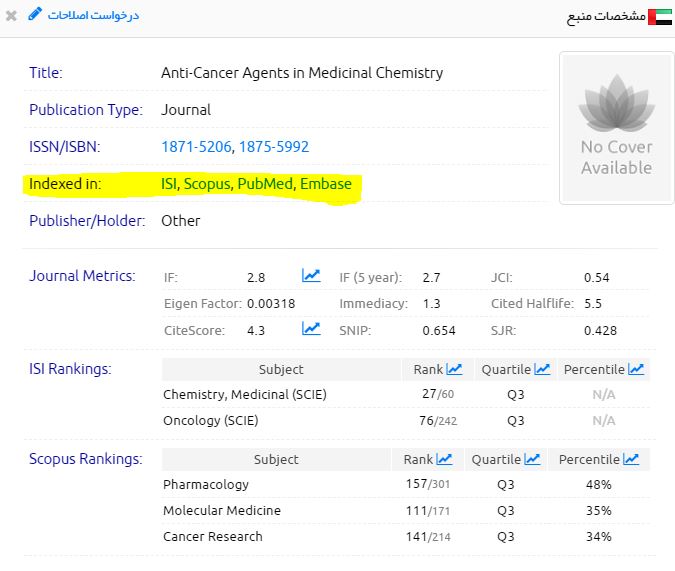Viewport: 675px width, 571px height.
Task: Click ISI Rankings Quartile chart icon
Action: pyautogui.click(x=542, y=370)
